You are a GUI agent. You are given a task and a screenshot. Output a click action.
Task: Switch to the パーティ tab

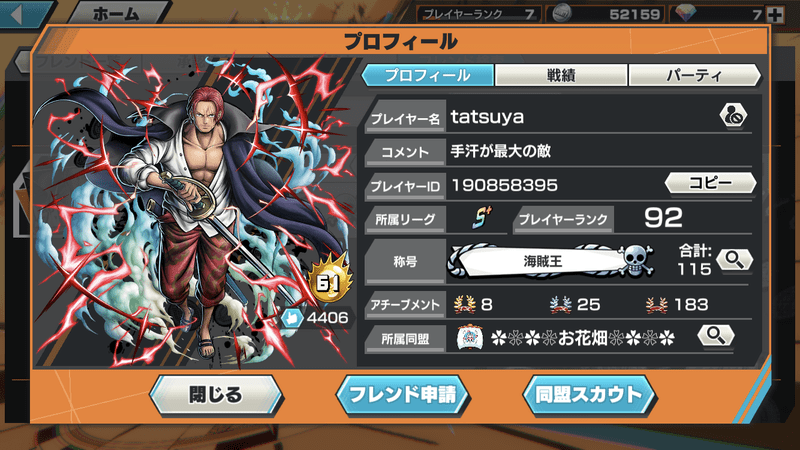coord(694,76)
